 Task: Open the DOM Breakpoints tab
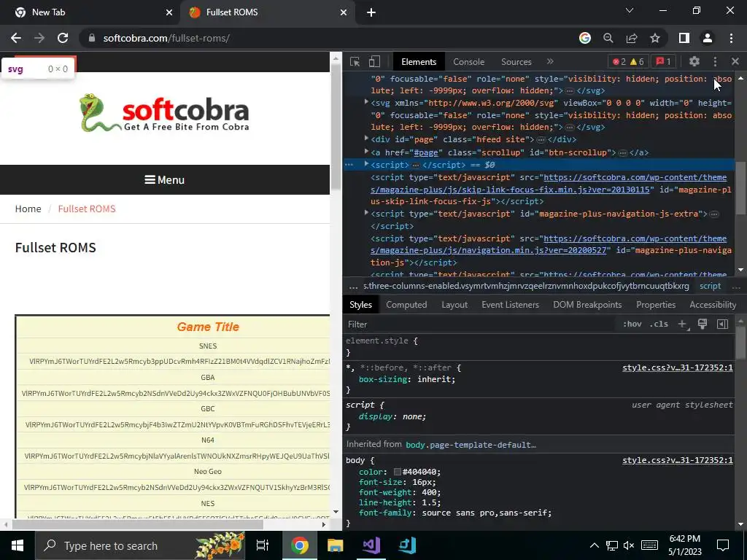(587, 305)
